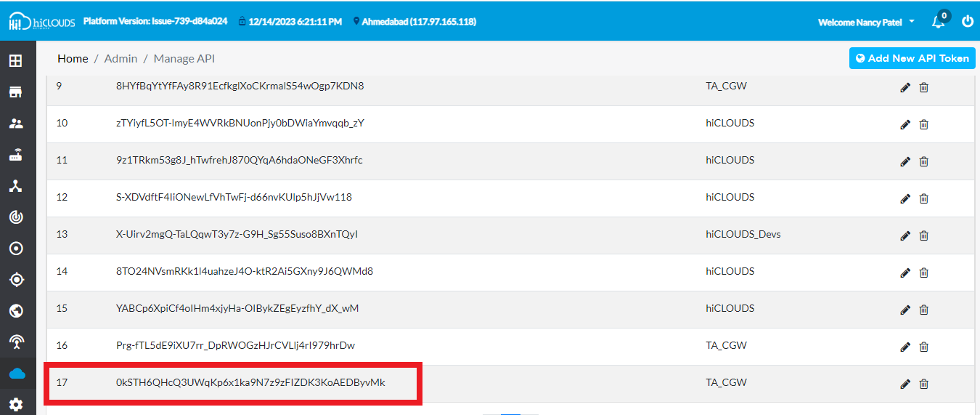Select token text starting with 9z1TRkm53g8J

(239, 160)
